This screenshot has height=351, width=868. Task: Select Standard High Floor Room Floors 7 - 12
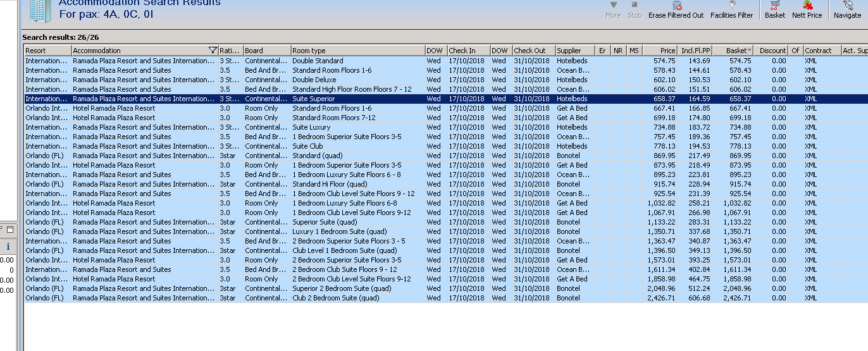tap(446, 89)
